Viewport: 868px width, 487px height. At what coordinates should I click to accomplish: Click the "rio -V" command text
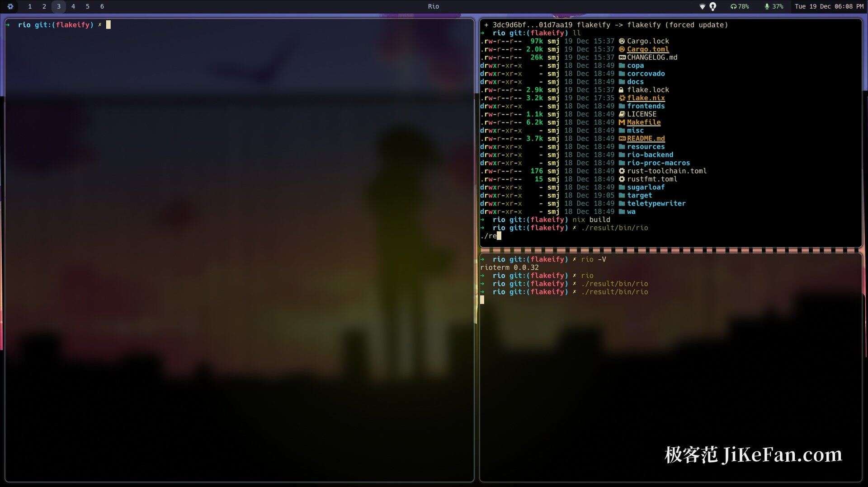tap(594, 259)
